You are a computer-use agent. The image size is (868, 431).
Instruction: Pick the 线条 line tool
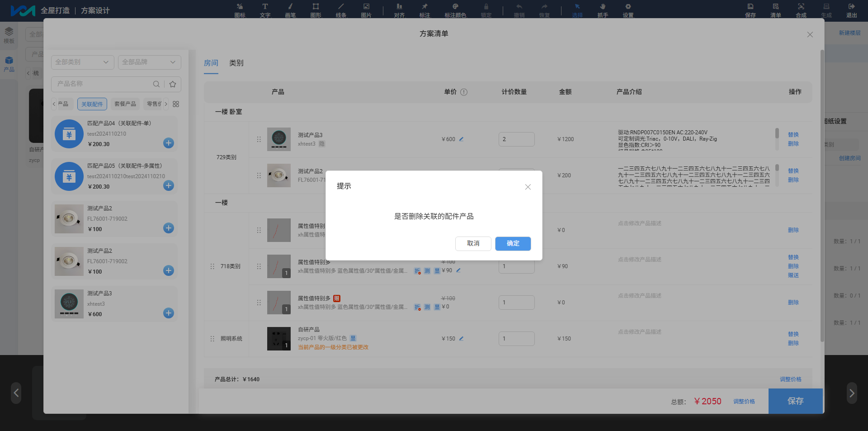[x=341, y=10]
